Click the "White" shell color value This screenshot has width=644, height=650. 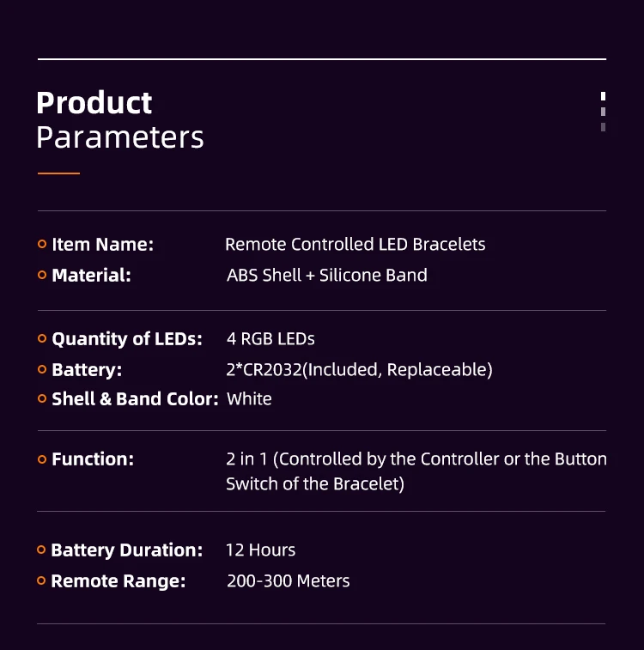click(249, 399)
